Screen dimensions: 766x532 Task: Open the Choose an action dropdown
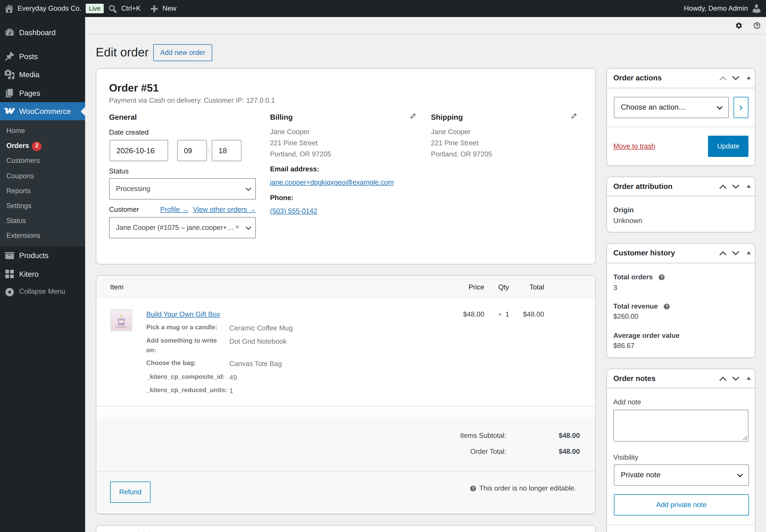pos(671,107)
